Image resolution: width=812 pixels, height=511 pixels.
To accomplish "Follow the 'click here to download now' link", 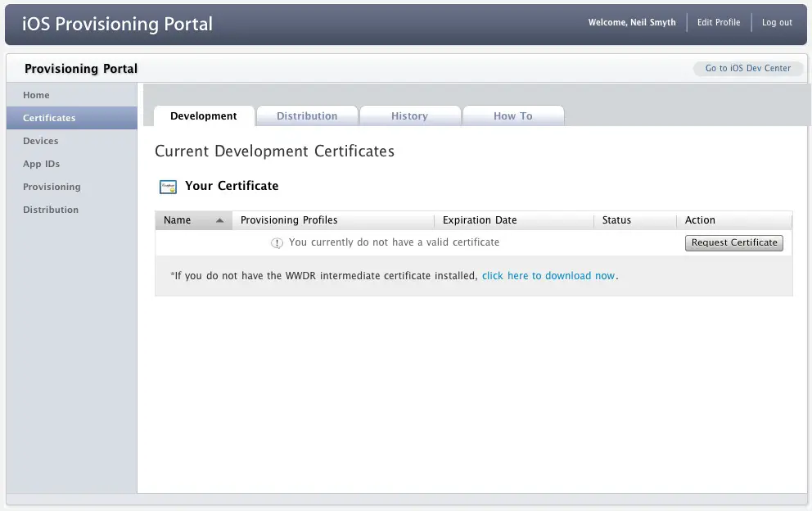I will pyautogui.click(x=548, y=276).
